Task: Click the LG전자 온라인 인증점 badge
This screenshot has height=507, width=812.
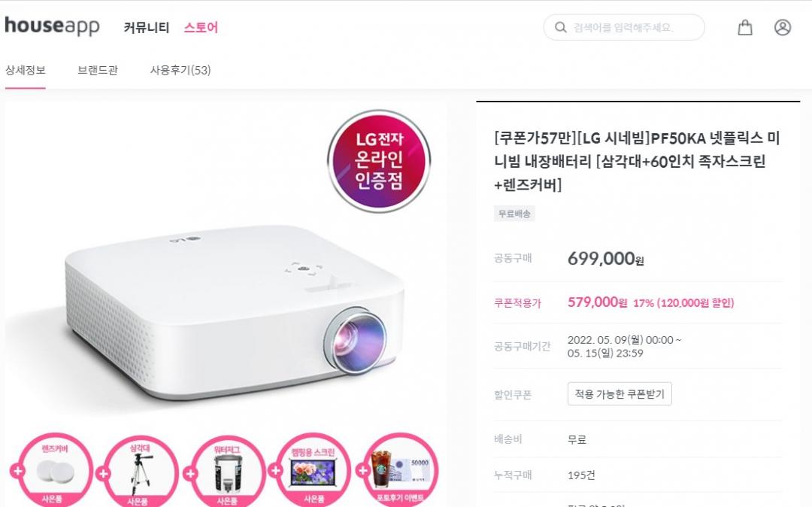Action: coord(379,160)
